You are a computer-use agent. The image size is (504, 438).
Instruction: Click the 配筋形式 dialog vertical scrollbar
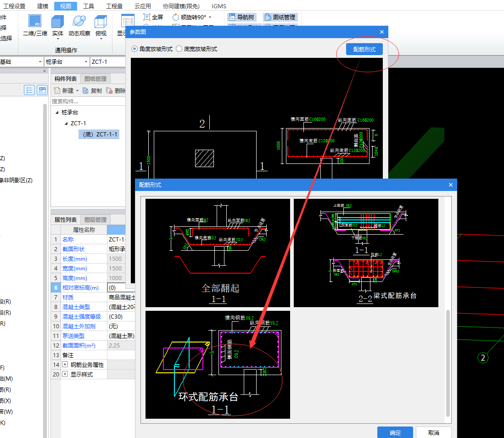448,363
